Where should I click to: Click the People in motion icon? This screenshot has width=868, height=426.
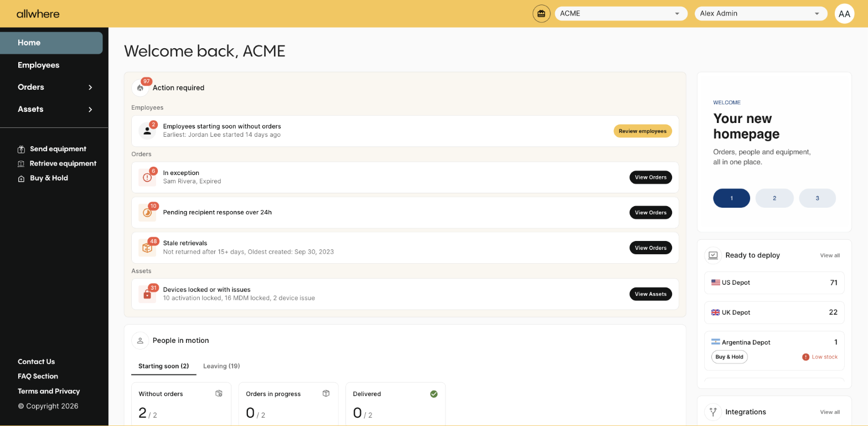pyautogui.click(x=140, y=341)
